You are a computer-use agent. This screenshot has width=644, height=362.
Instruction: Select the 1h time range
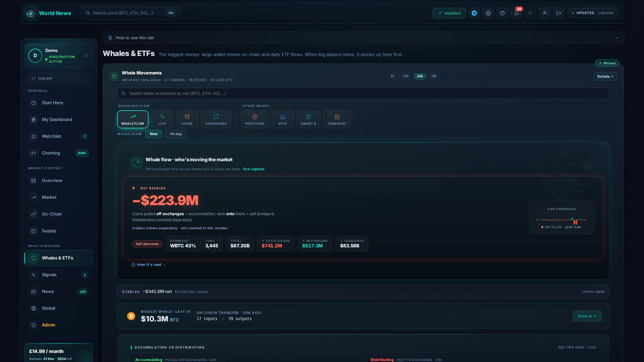pyautogui.click(x=392, y=76)
